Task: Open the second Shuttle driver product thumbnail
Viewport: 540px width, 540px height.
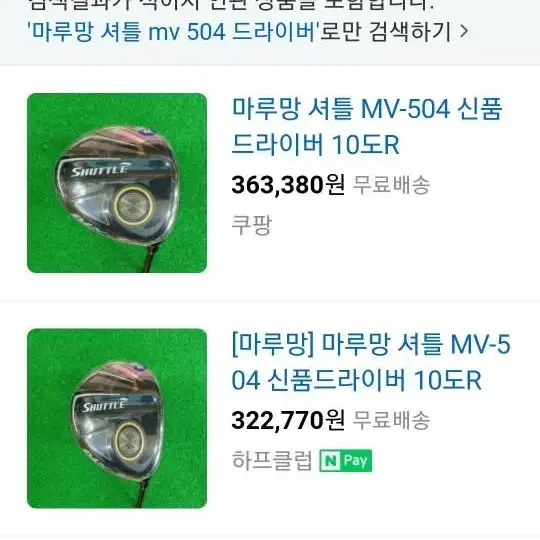Action: point(117,418)
